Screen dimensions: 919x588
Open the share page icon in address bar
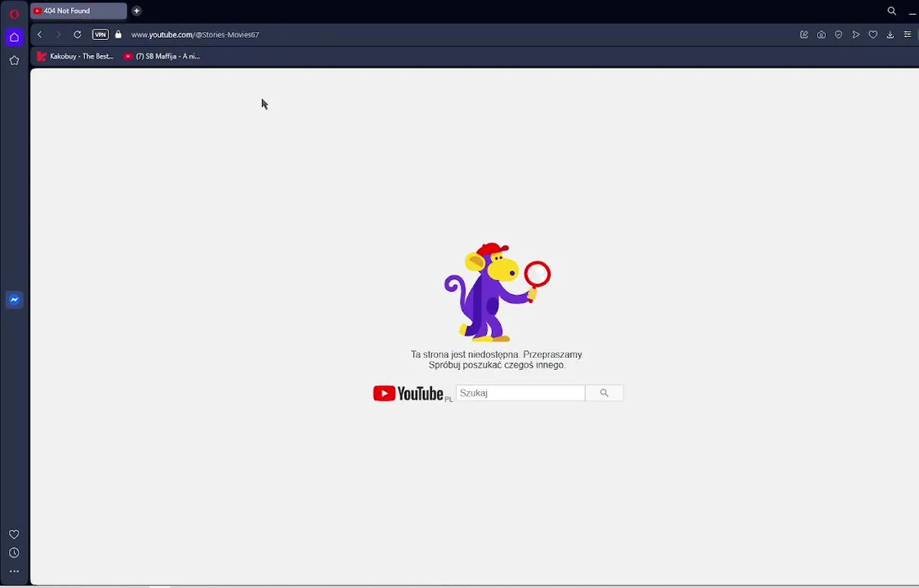[804, 34]
